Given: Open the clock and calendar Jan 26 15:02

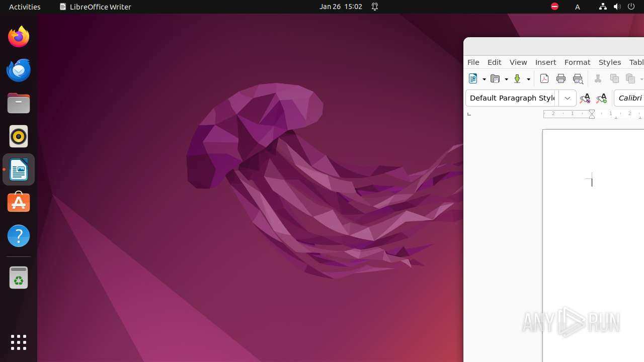Looking at the screenshot, I should tap(341, 7).
